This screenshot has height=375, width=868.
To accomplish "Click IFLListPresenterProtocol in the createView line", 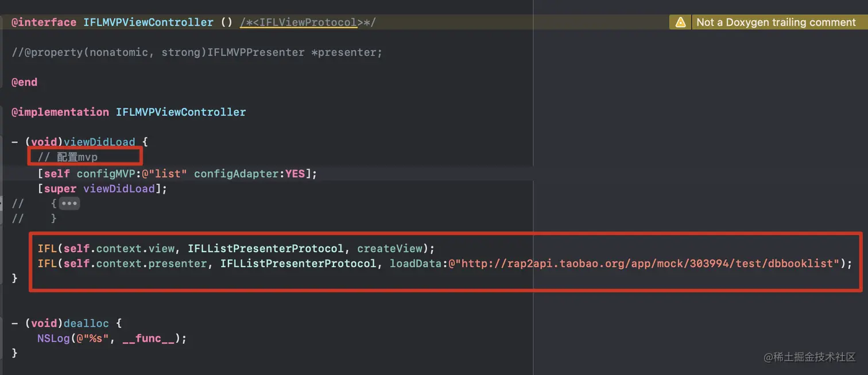I will click(265, 249).
